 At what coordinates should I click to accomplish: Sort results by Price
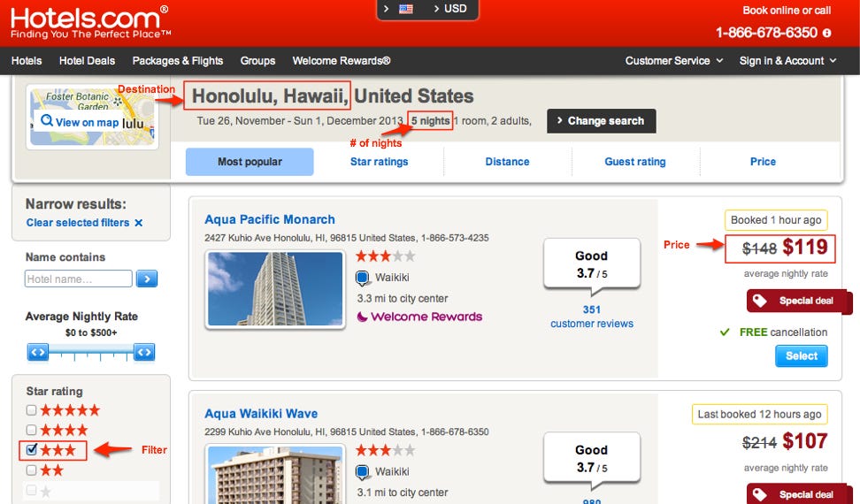763,162
